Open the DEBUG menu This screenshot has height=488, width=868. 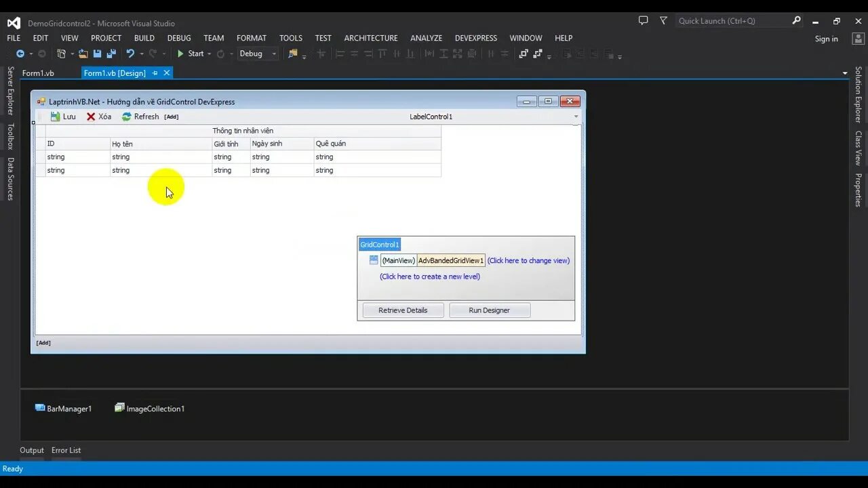tap(179, 38)
